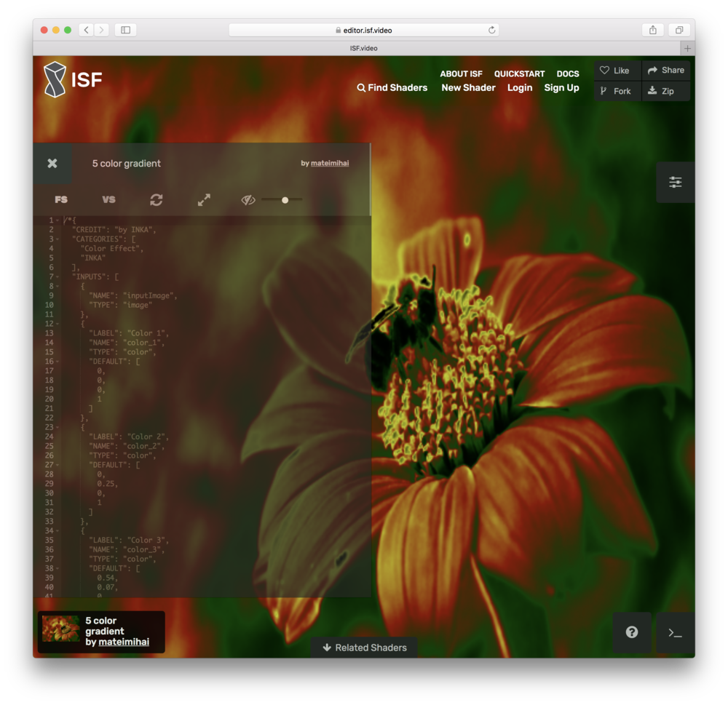This screenshot has height=705, width=728.
Task: Adjust the editor opacity slider
Action: (285, 199)
